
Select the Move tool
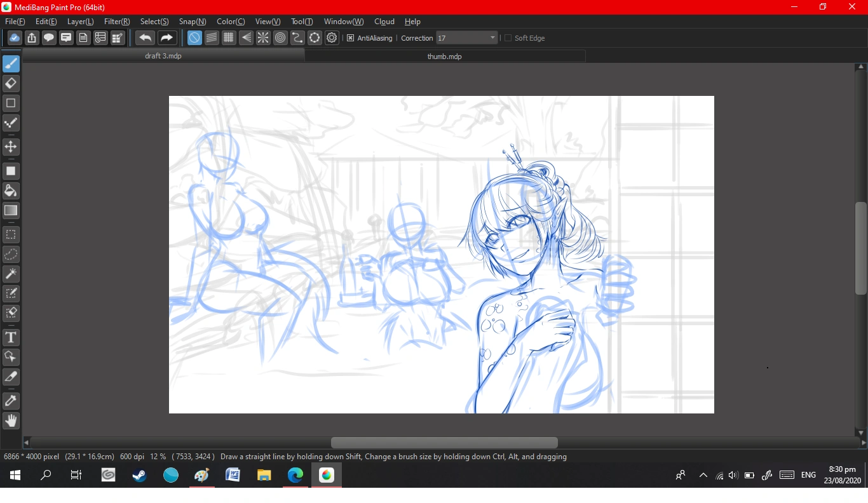[x=11, y=147]
